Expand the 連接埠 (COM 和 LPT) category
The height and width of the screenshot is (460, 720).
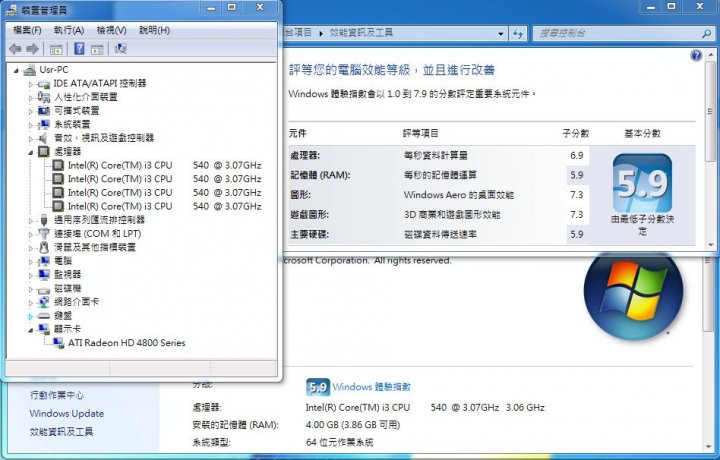(31, 234)
